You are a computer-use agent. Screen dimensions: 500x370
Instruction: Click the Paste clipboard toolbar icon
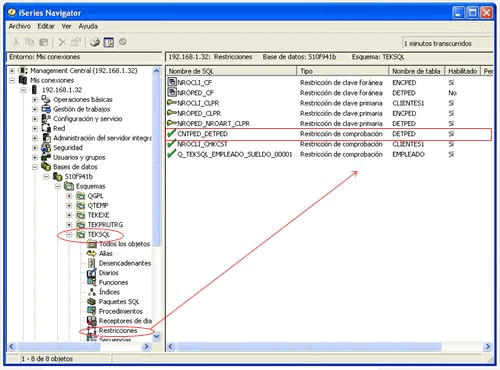tap(44, 42)
